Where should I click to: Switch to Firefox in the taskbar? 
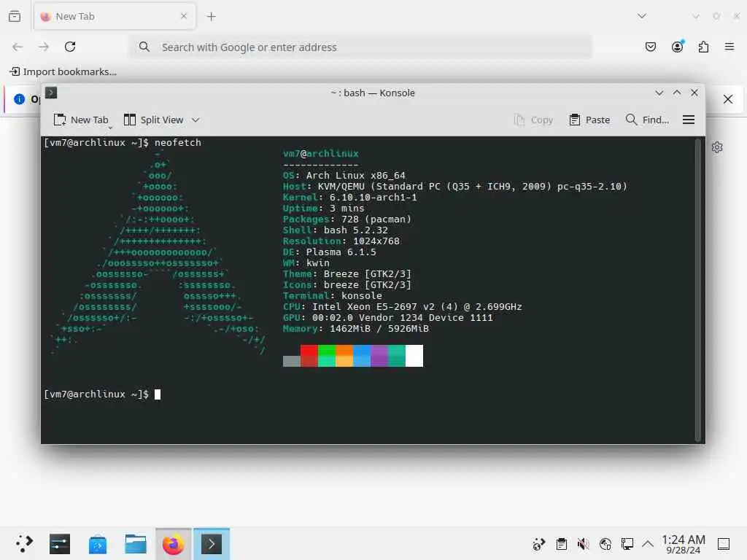click(x=173, y=544)
